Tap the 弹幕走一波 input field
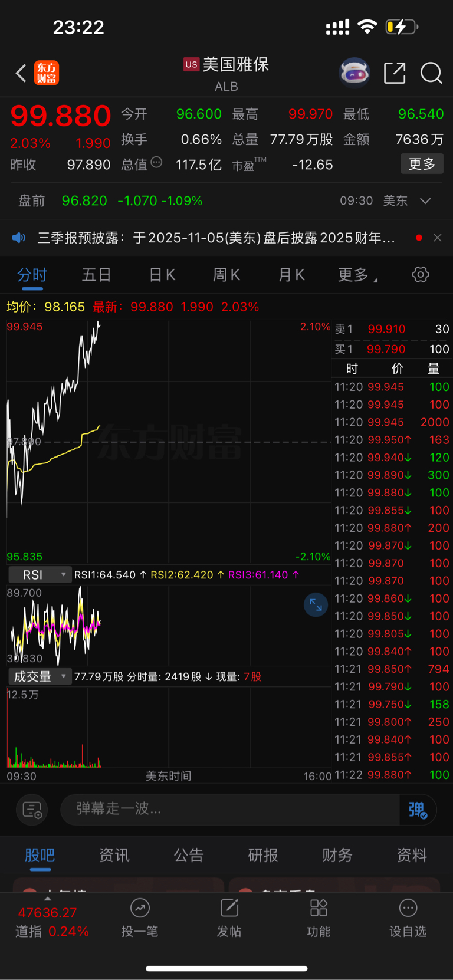The height and width of the screenshot is (980, 453). [x=230, y=809]
